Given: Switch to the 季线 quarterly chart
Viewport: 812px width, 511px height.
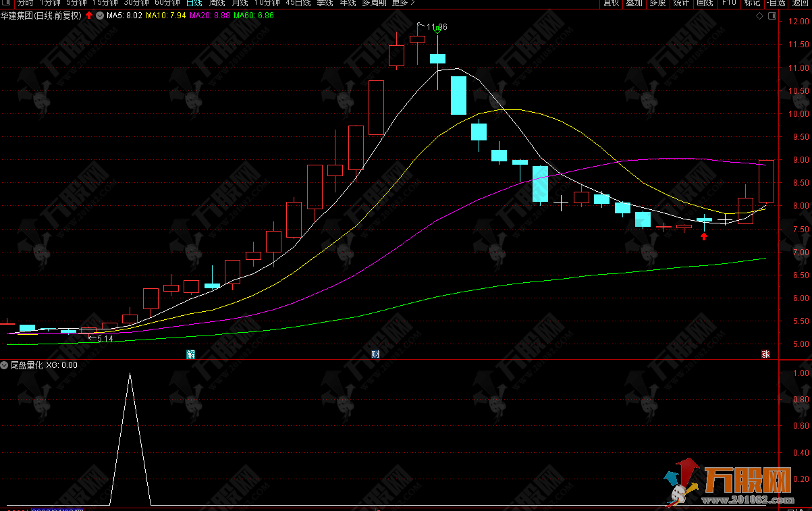Looking at the screenshot, I should click(325, 3).
